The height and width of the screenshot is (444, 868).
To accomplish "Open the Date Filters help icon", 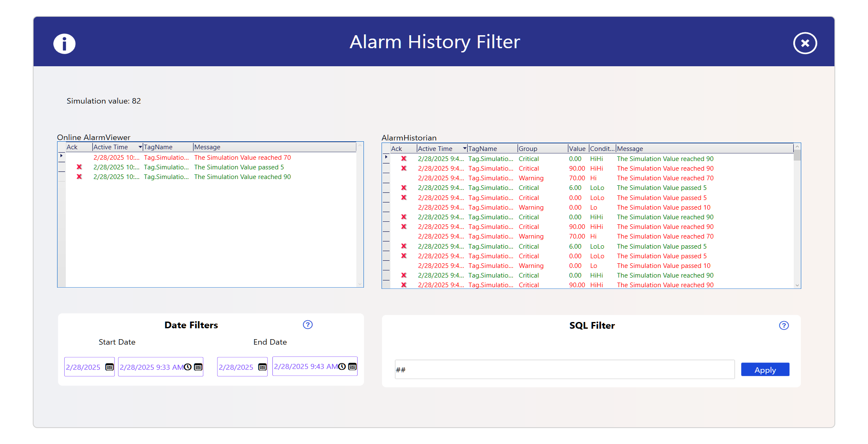I will [308, 325].
